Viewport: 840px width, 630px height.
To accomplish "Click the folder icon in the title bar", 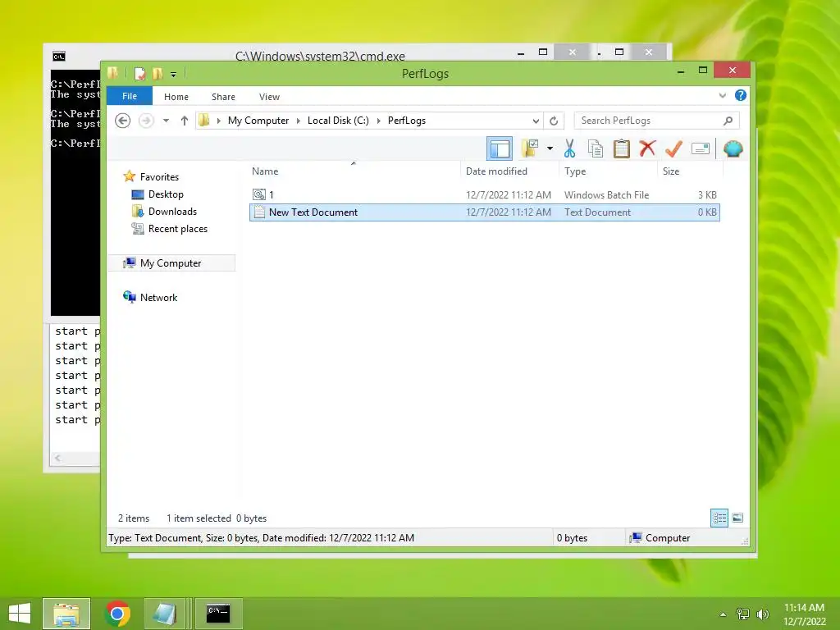I will click(x=112, y=73).
